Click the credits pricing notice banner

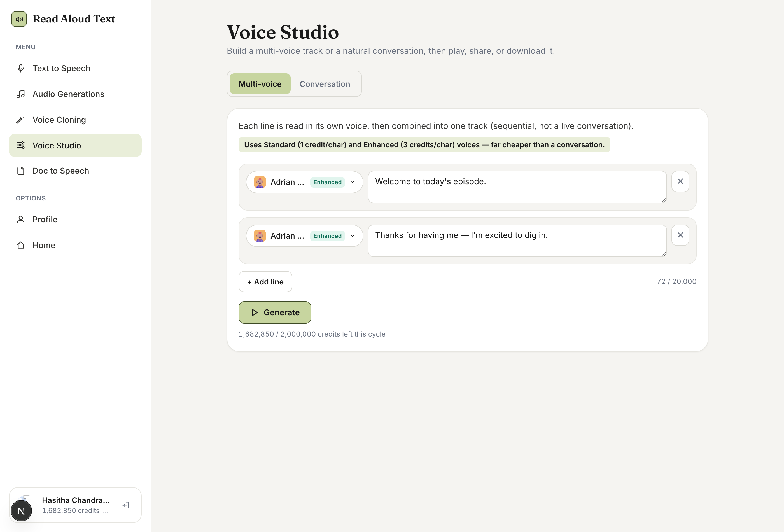[x=424, y=144]
